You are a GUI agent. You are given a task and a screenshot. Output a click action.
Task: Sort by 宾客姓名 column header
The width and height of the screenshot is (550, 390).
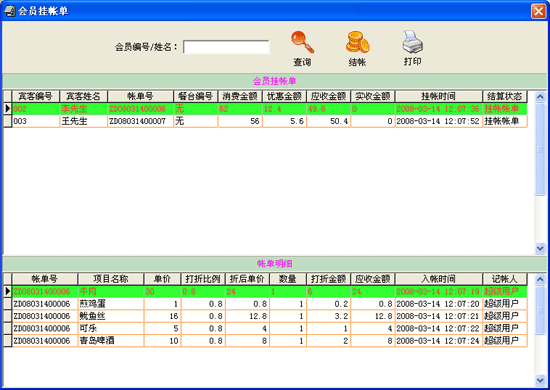[x=83, y=96]
